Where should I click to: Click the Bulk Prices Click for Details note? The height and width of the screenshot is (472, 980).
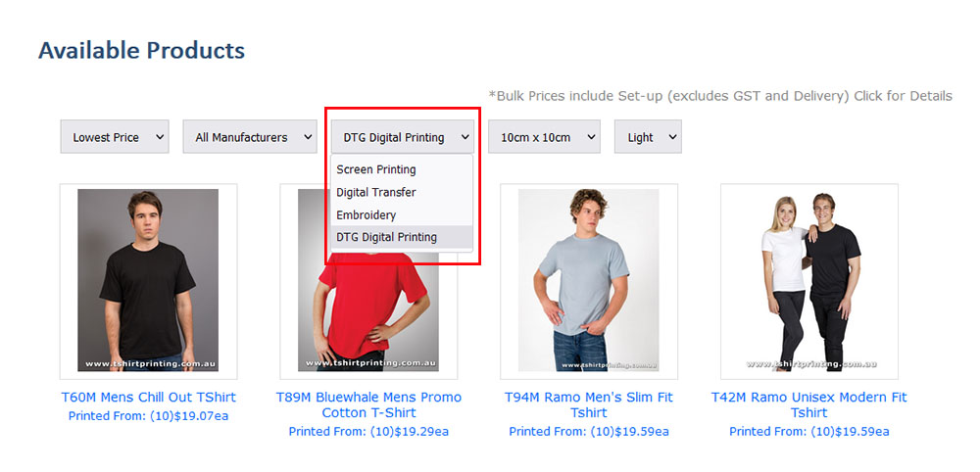click(720, 96)
